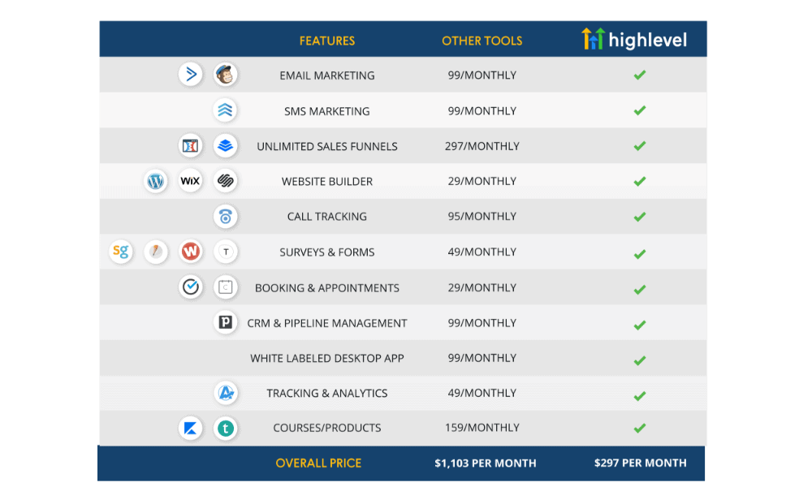The height and width of the screenshot is (504, 812).
Task: Click the CALL TRACKING label
Action: [326, 217]
